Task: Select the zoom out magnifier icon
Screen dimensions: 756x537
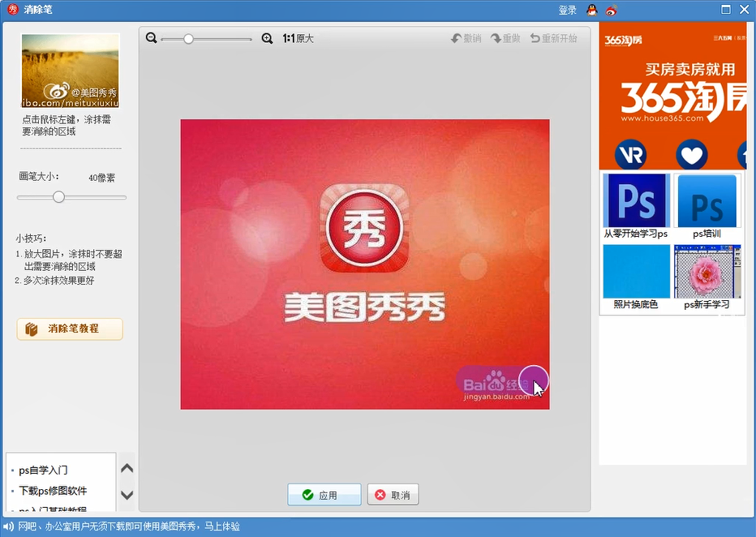Action: tap(151, 38)
